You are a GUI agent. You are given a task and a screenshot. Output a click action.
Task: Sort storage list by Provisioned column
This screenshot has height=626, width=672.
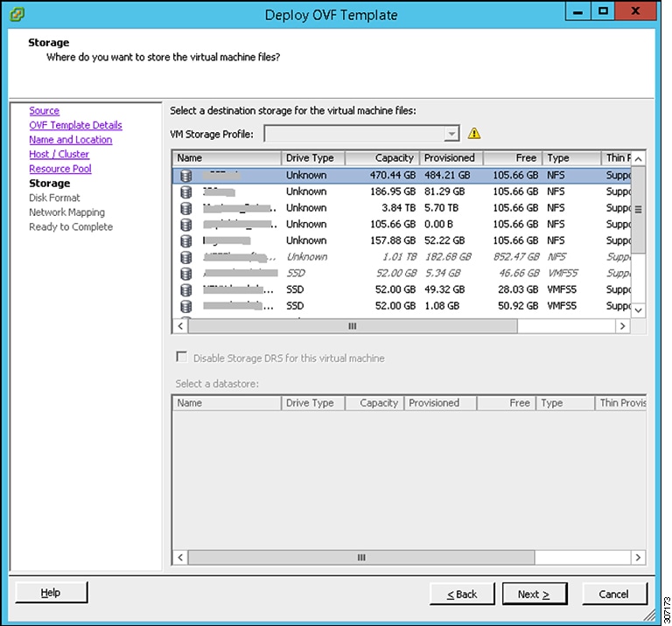pos(451,158)
